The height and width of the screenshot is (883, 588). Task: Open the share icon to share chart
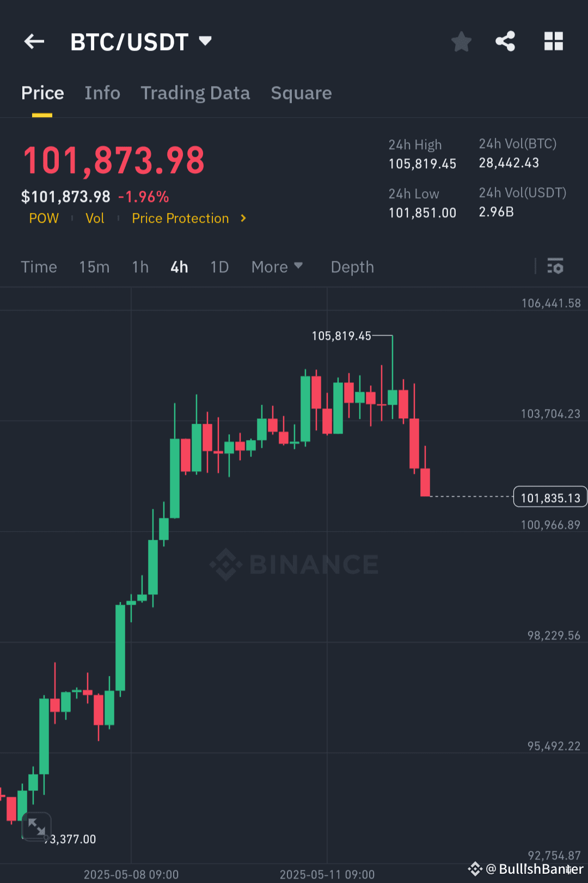pyautogui.click(x=505, y=41)
